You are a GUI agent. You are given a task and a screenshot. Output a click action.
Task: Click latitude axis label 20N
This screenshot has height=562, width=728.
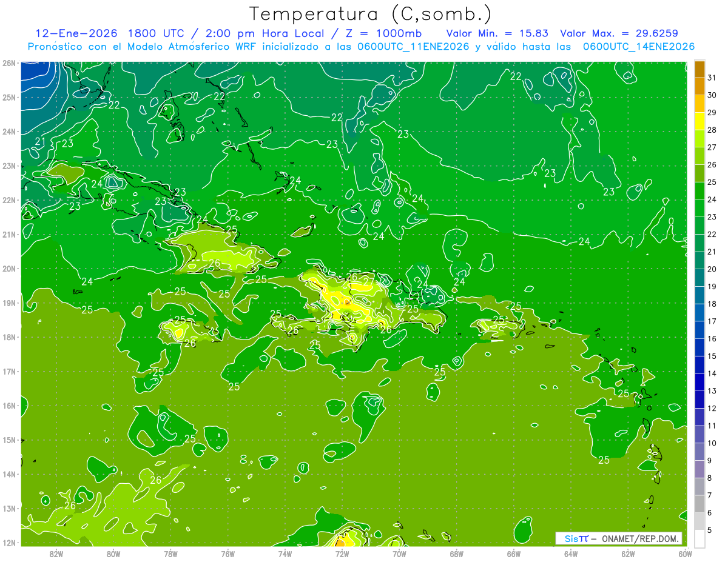coord(8,269)
